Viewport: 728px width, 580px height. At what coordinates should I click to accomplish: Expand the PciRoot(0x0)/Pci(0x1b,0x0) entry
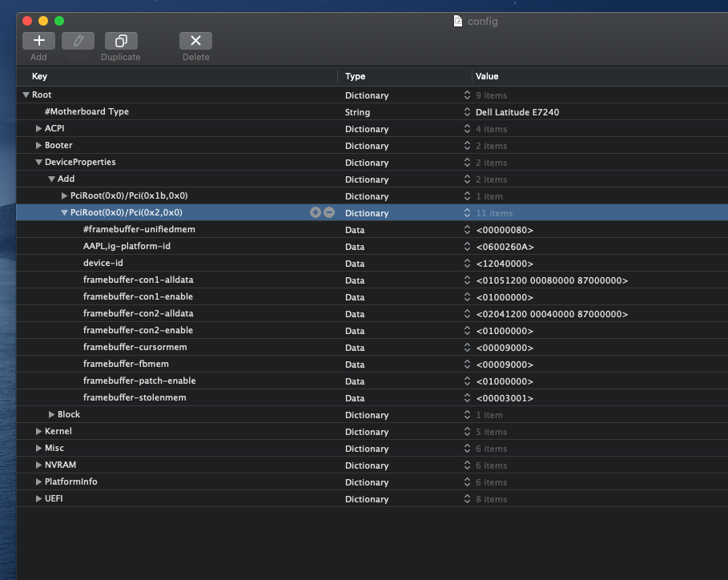point(65,196)
